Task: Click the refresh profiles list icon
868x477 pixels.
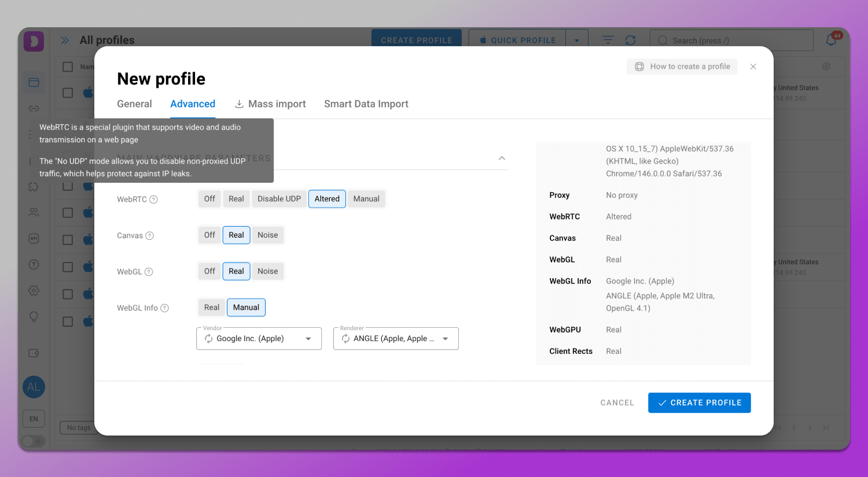Action: [x=630, y=40]
